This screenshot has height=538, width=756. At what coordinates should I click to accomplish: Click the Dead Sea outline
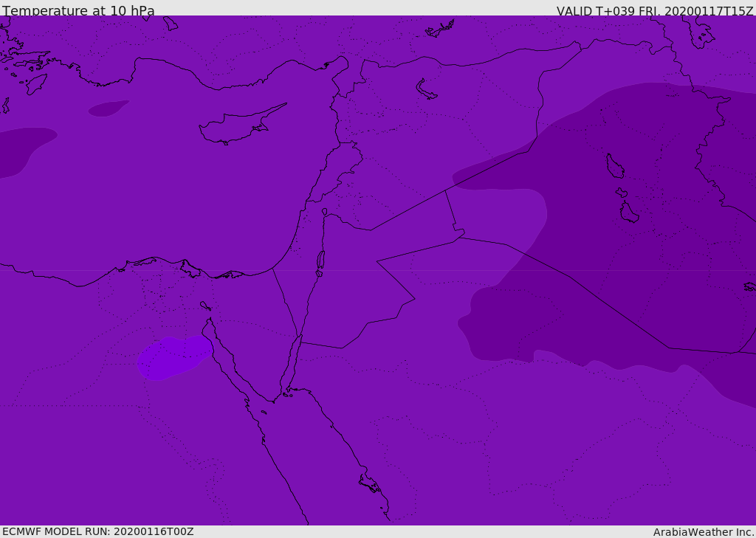[x=320, y=260]
